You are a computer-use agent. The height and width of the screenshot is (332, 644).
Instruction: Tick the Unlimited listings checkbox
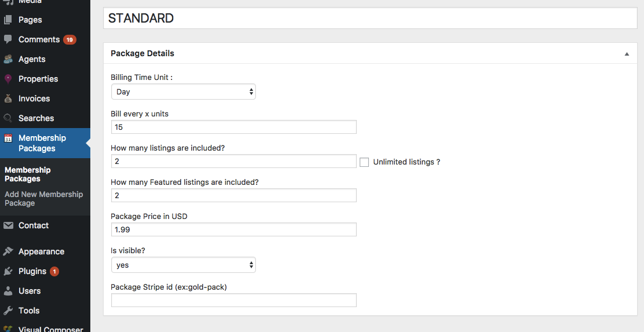pyautogui.click(x=364, y=162)
